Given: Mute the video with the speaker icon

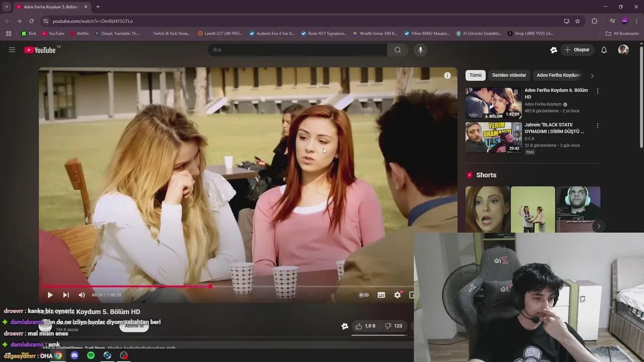Looking at the screenshot, I should [x=82, y=295].
